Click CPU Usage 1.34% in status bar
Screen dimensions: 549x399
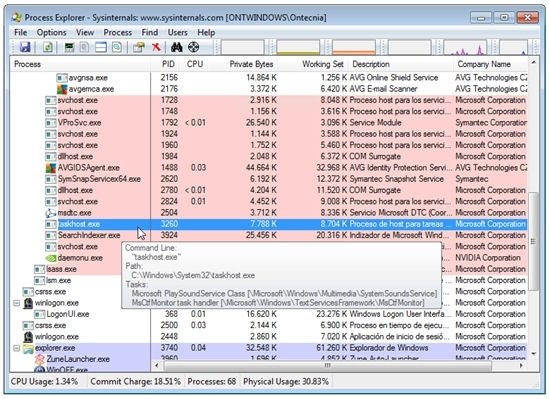click(x=44, y=382)
